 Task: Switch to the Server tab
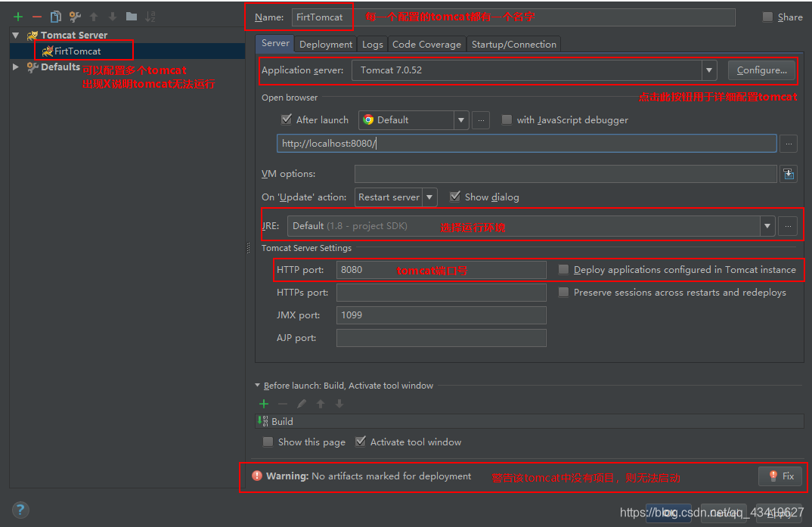[275, 44]
